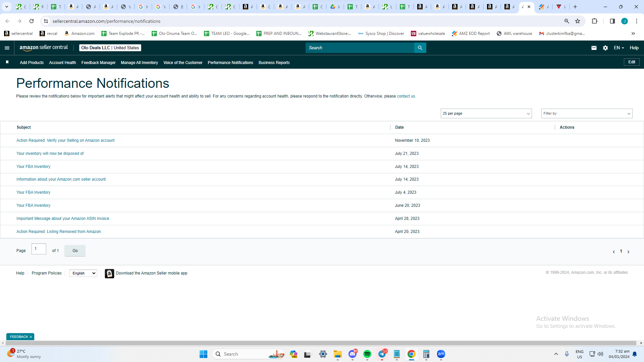Viewport: 644px width, 362px height.
Task: Open Spotify from the taskbar
Action: (x=367, y=354)
